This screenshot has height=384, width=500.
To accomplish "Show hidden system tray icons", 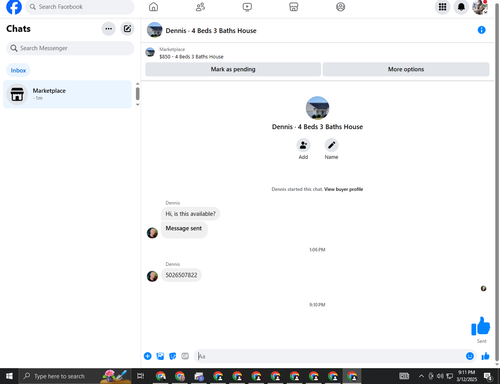I will pos(421,376).
